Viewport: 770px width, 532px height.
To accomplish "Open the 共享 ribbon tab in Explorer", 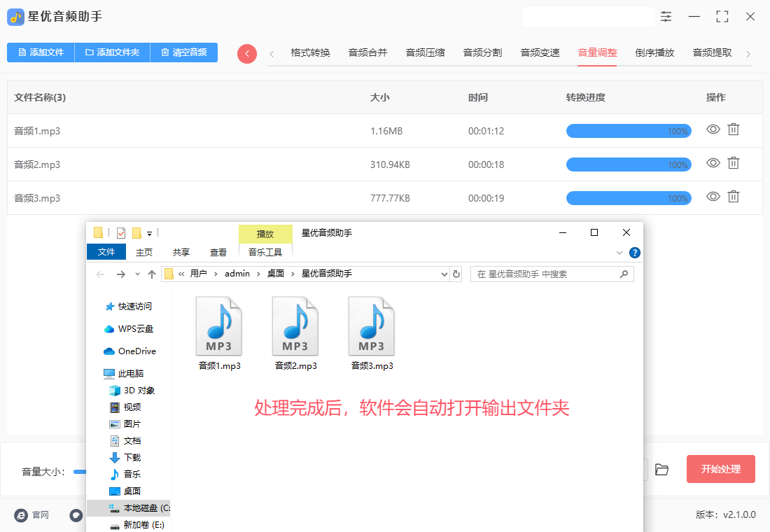I will click(181, 252).
